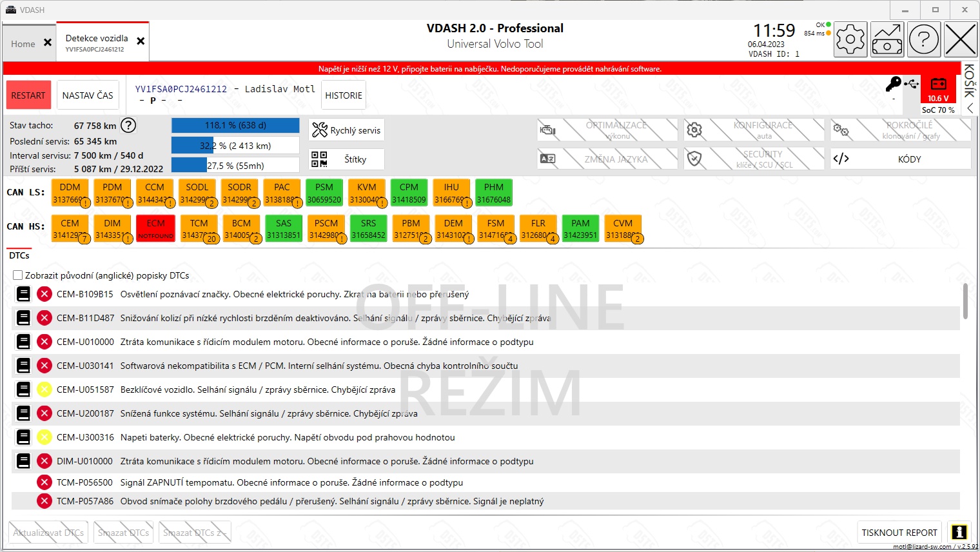Open the book icon for CEM-B109B15
Image resolution: width=980 pixels, height=552 pixels.
pyautogui.click(x=23, y=294)
